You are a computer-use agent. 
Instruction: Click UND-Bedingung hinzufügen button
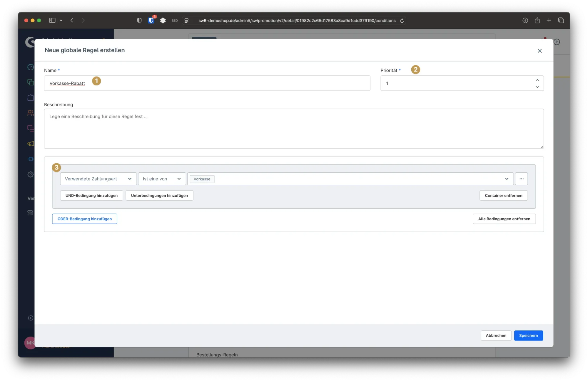click(91, 196)
